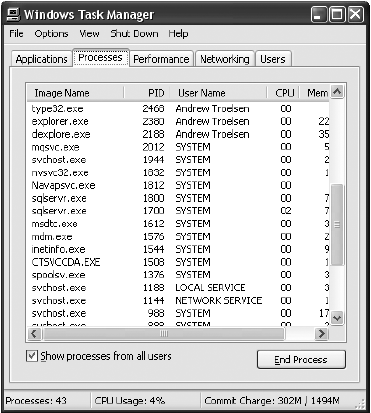The height and width of the screenshot is (413, 371).
Task: Select svchost.exe run by LOCAL SERVICE
Action: 179,288
